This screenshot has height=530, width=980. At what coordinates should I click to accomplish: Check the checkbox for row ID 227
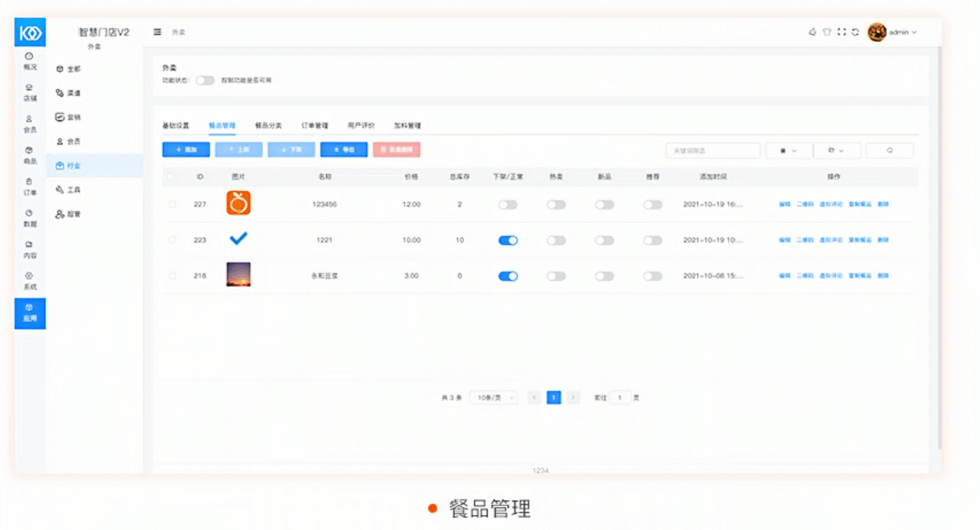171,204
